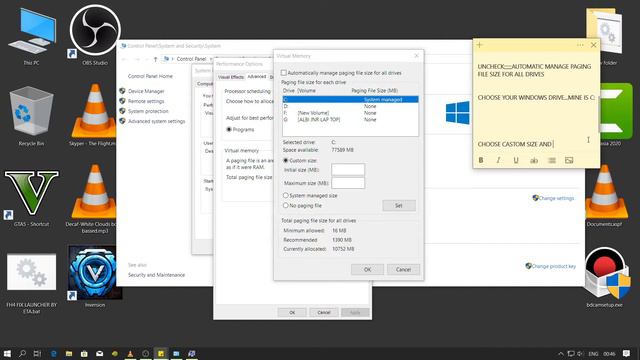The height and width of the screenshot is (360, 640).
Task: Click the taskbar clock showing 00:46
Action: pos(609,353)
